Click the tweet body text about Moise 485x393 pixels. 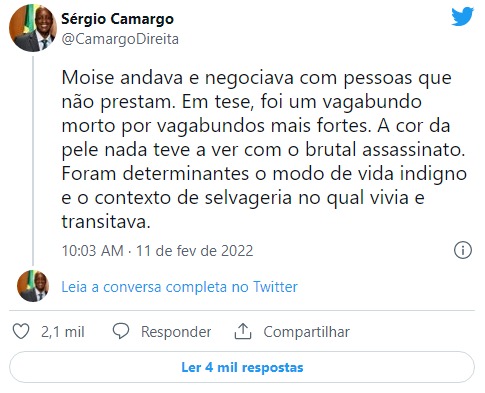tap(263, 149)
